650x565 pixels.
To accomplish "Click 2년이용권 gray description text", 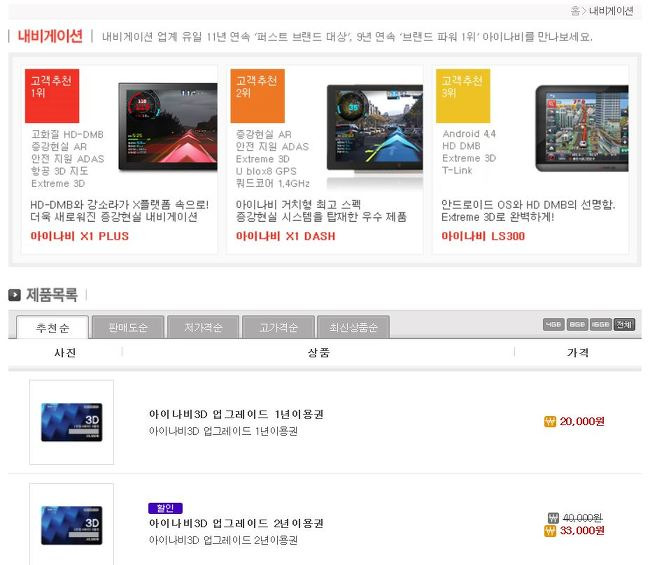I will (223, 540).
